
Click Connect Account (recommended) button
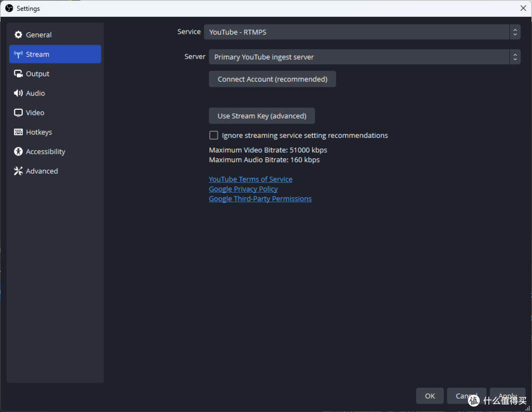272,79
